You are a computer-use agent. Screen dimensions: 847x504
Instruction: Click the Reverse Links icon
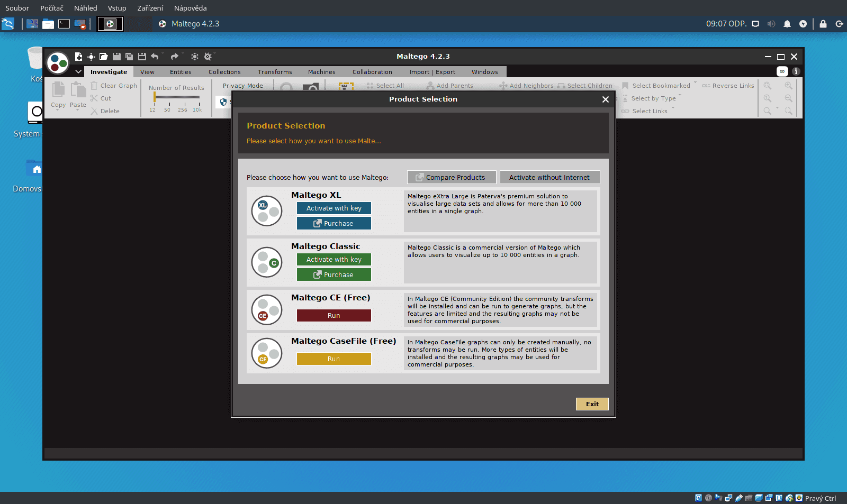pyautogui.click(x=706, y=86)
